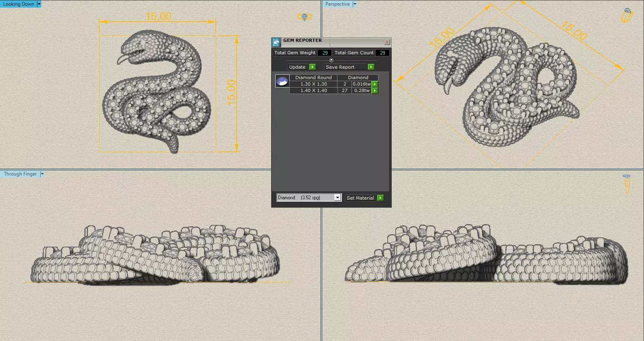This screenshot has height=341, width=644.
Task: Click the Total Gem Weight value .29
Action: click(x=325, y=53)
